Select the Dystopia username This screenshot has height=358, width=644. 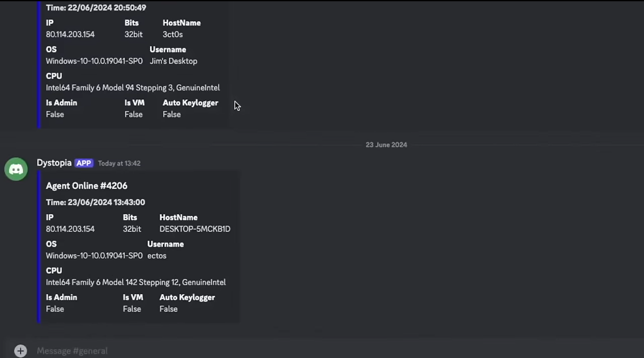(54, 163)
